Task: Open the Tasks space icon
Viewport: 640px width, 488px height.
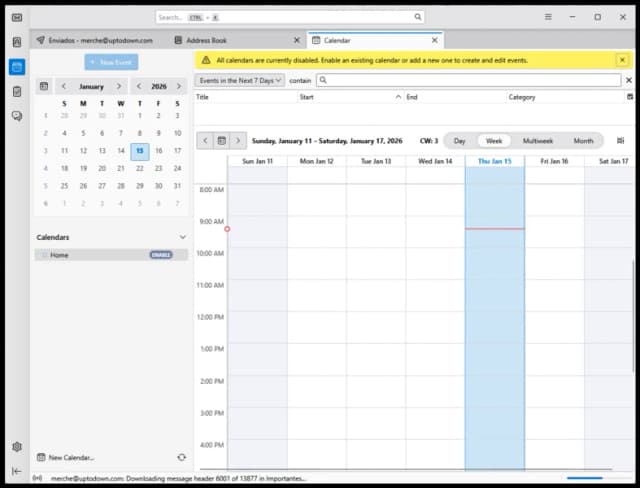Action: (17, 91)
